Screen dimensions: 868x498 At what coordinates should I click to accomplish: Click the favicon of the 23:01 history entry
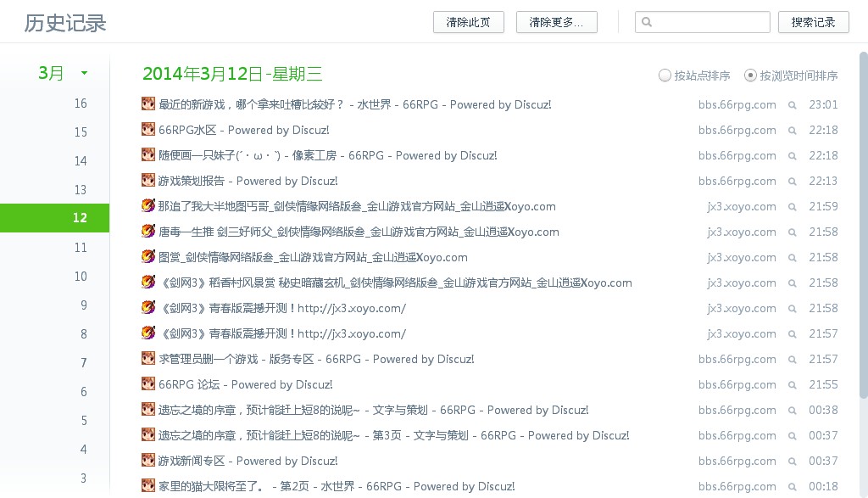tap(147, 104)
